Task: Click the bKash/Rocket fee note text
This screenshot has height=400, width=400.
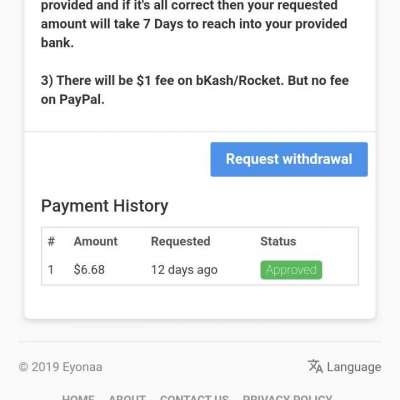Action: (195, 90)
